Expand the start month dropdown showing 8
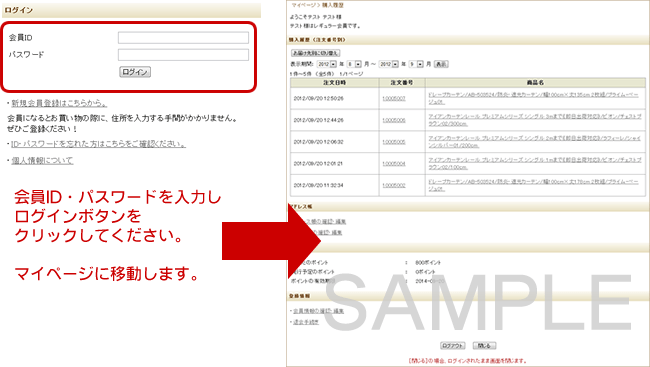The height and width of the screenshot is (367, 650). [354, 64]
